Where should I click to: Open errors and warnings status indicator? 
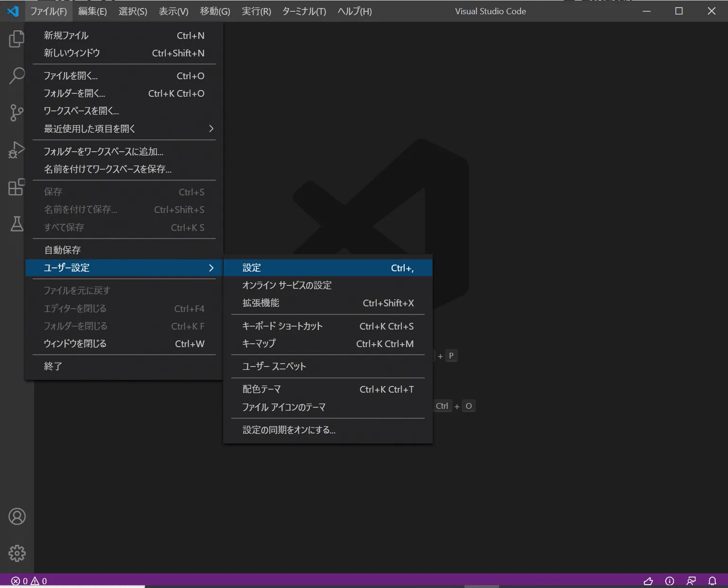coord(29,581)
